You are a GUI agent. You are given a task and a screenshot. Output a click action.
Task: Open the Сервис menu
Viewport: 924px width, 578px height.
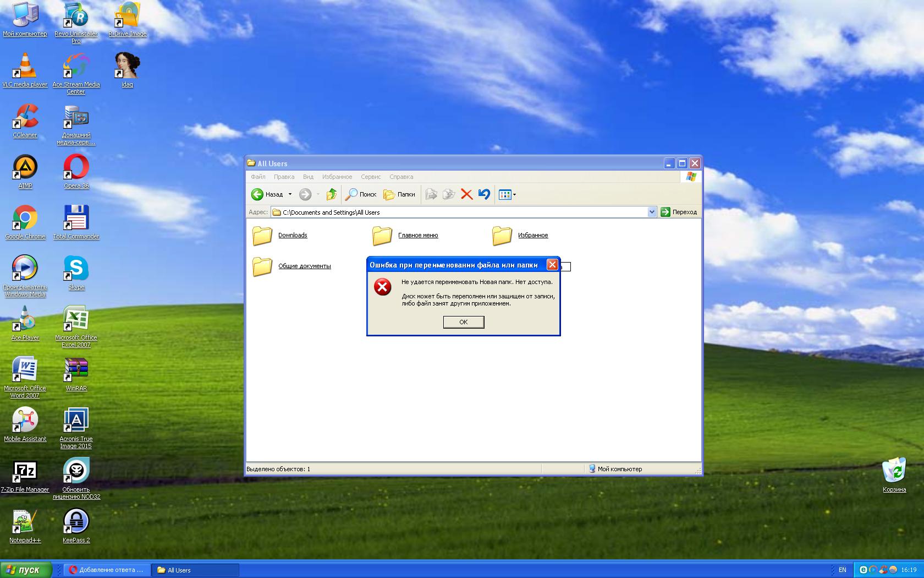pyautogui.click(x=371, y=177)
